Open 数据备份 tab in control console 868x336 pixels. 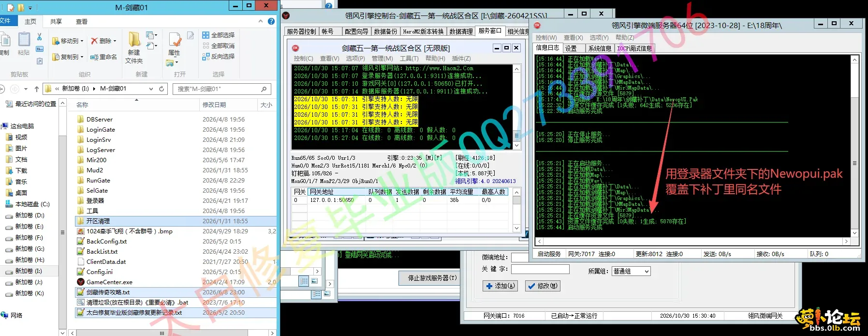coord(385,31)
